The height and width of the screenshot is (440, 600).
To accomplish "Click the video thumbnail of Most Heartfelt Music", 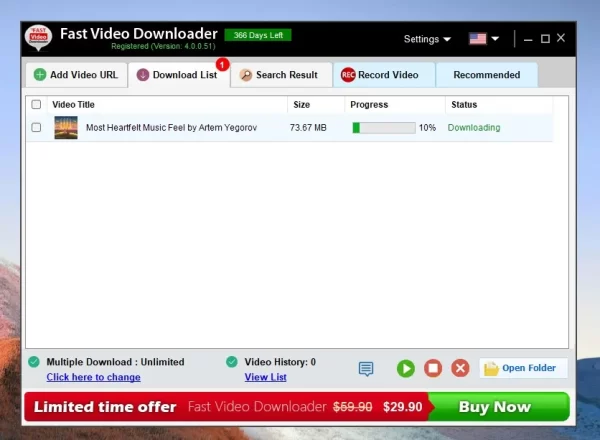I will 66,127.
